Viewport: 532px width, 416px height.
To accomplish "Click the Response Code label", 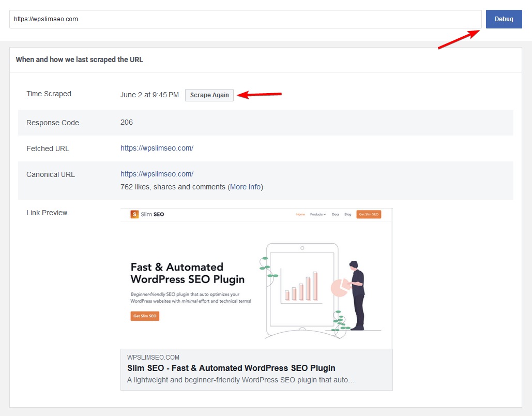I will (53, 123).
